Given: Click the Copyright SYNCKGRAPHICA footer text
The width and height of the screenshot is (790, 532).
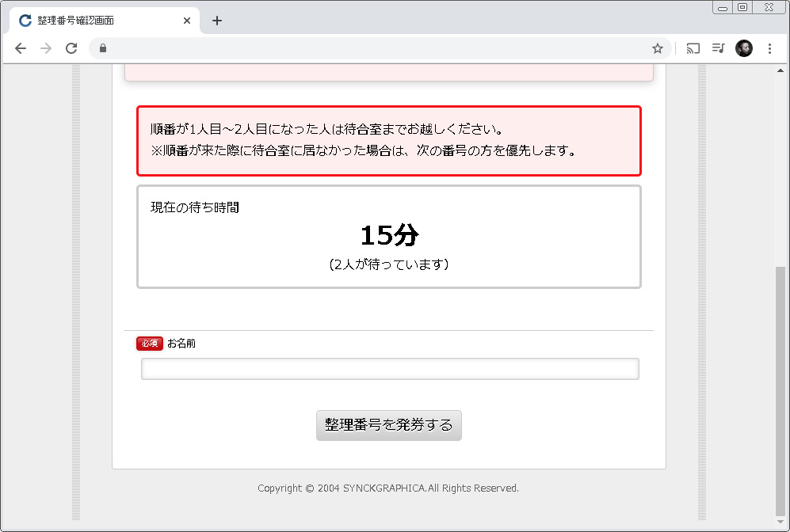Looking at the screenshot, I should click(388, 488).
